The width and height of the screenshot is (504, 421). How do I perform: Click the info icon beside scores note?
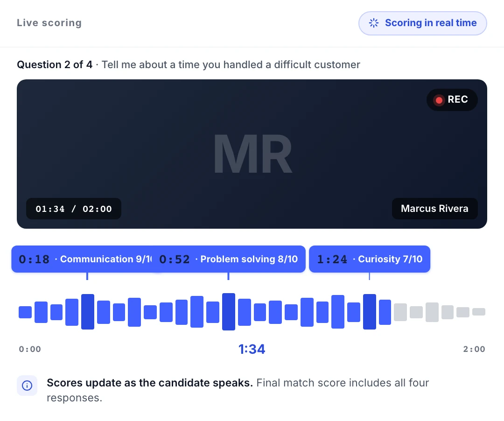[x=27, y=386]
